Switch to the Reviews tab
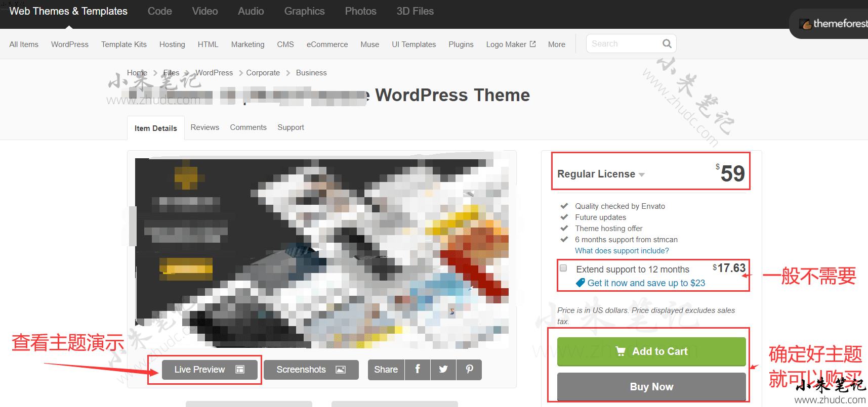The image size is (868, 407). (204, 127)
